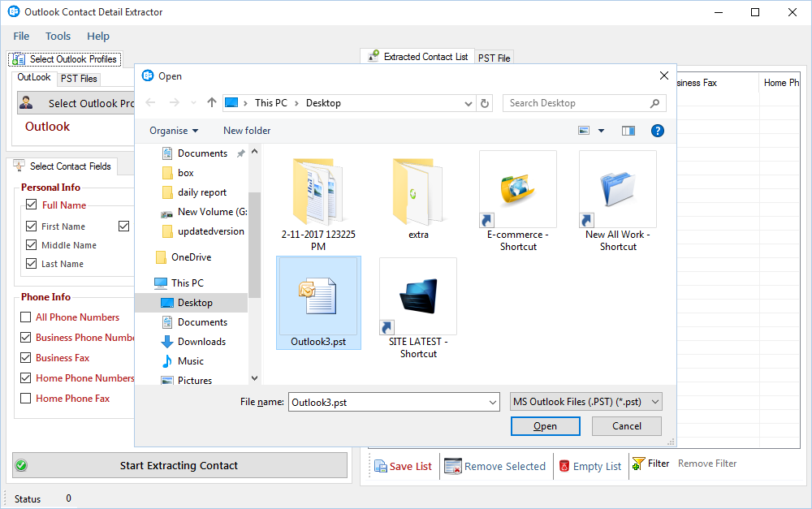Open the recent locations dropdown
812x509 pixels.
pyautogui.click(x=193, y=102)
